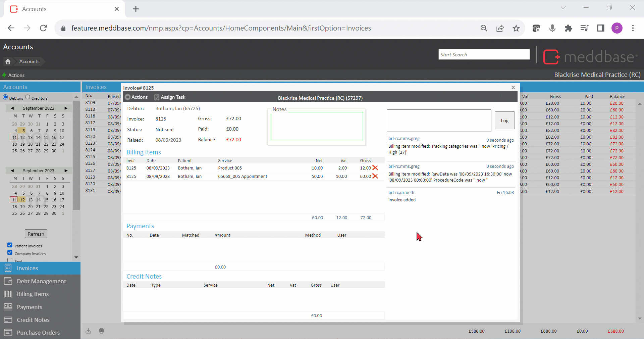Click the home icon in breadcrumb

coord(8,61)
